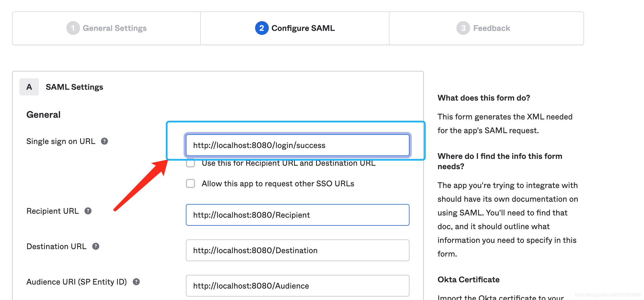Viewport: 644px width, 300px height.
Task: Click help icon beside Single sign on URL
Action: pos(104,141)
